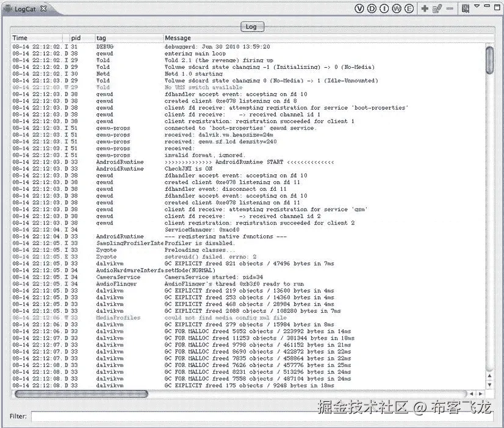Select 'received: qemu.sf.lcd_density=240' row
The height and width of the screenshot is (428, 504).
pos(248,141)
